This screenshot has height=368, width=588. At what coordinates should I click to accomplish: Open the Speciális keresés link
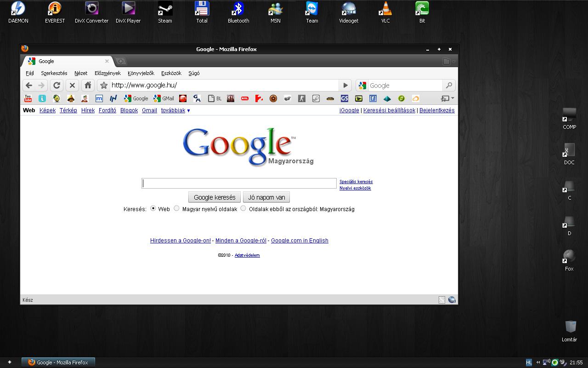[356, 182]
